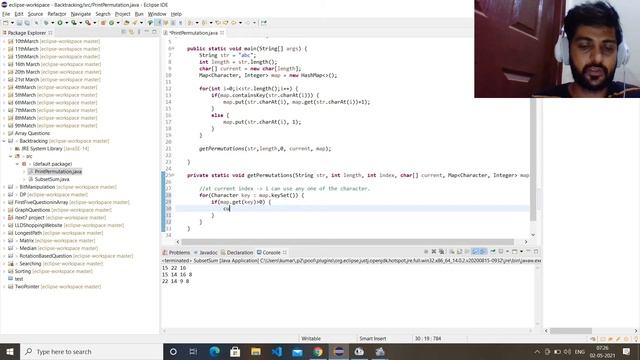Click the Windows taskbar search box
Screen dimensions: 640x360
(91, 351)
